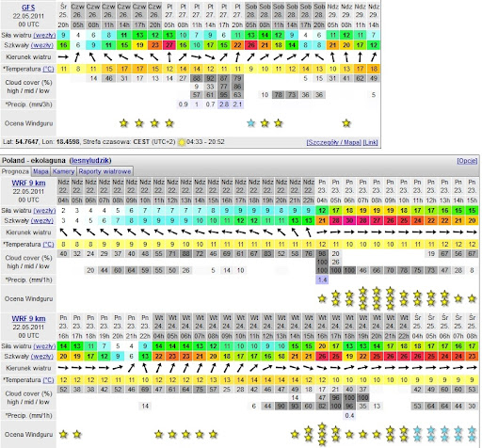Image resolution: width=482 pixels, height=448 pixels.
Task: Click the GFS Kierunek wiatru row label
Action: (28, 57)
